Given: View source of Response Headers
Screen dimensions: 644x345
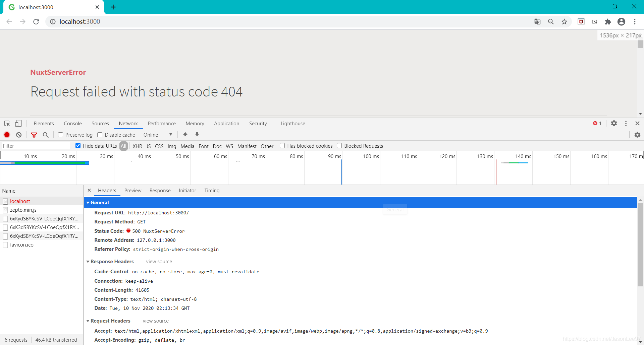Looking at the screenshot, I should tap(159, 262).
